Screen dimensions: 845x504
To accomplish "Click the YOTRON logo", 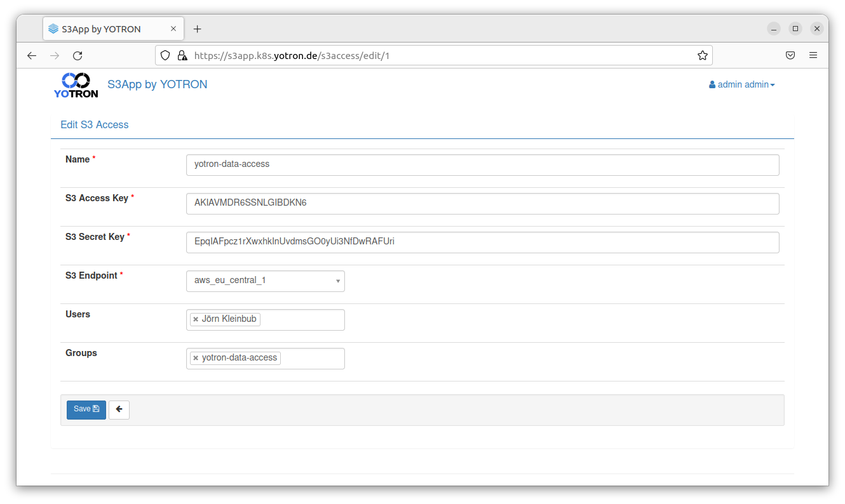I will click(76, 85).
